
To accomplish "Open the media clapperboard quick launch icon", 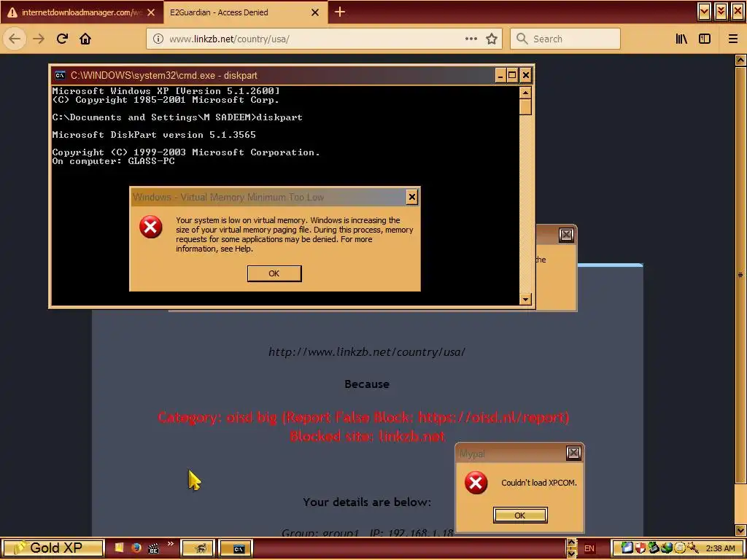I will click(x=153, y=548).
